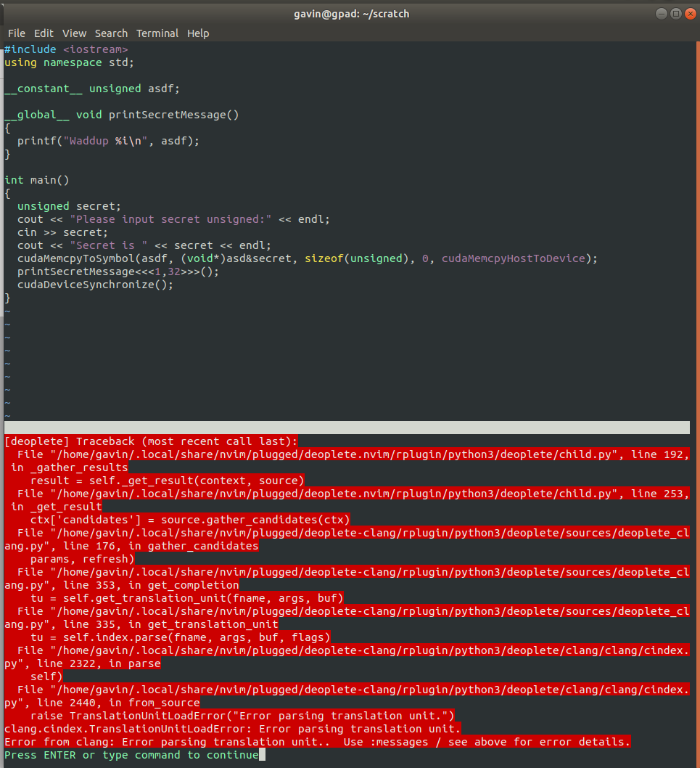Click the window title gavin@gpad: ~/scratch

click(352, 14)
